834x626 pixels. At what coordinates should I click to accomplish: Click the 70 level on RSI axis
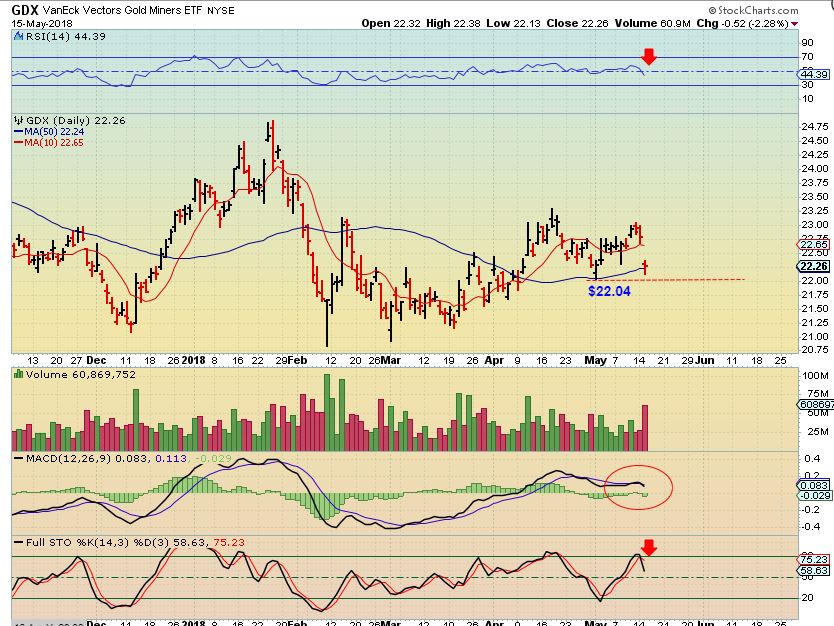(x=807, y=56)
